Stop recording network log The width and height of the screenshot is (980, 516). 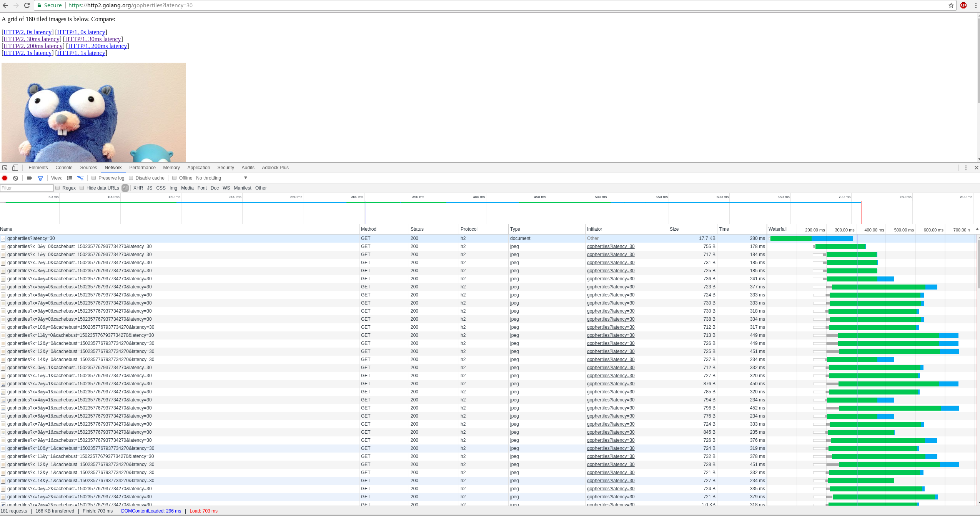click(5, 178)
